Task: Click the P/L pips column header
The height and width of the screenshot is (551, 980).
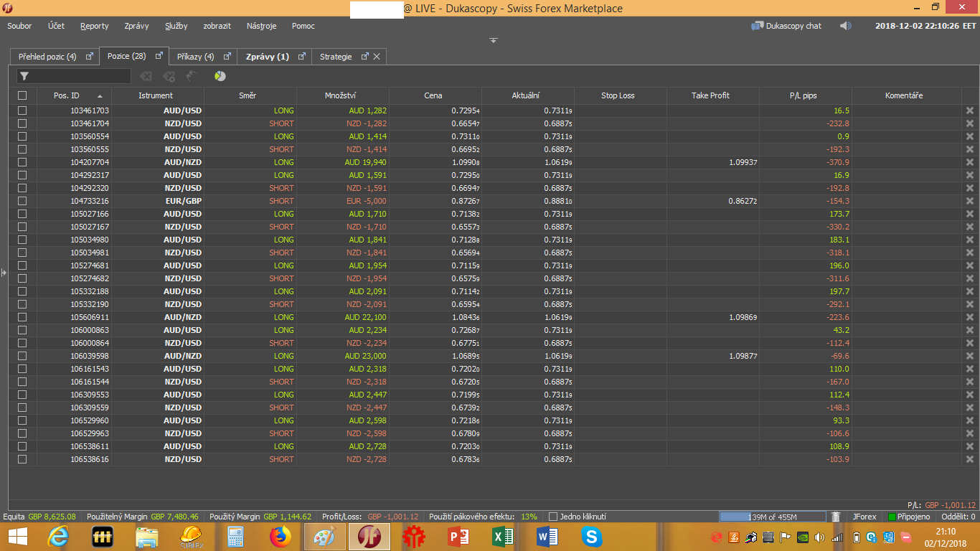Action: (x=805, y=95)
